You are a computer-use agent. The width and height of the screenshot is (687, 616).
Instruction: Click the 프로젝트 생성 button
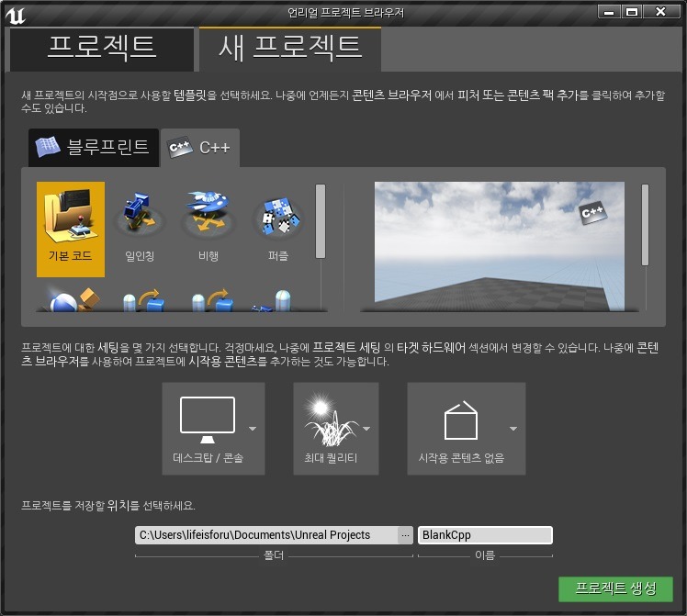[x=615, y=588]
